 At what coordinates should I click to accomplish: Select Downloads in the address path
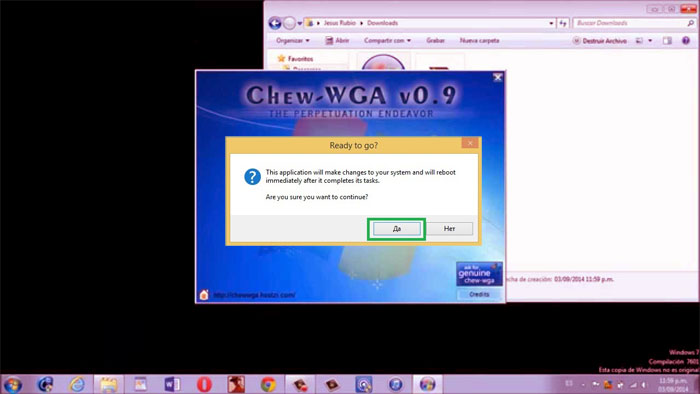pyautogui.click(x=382, y=23)
